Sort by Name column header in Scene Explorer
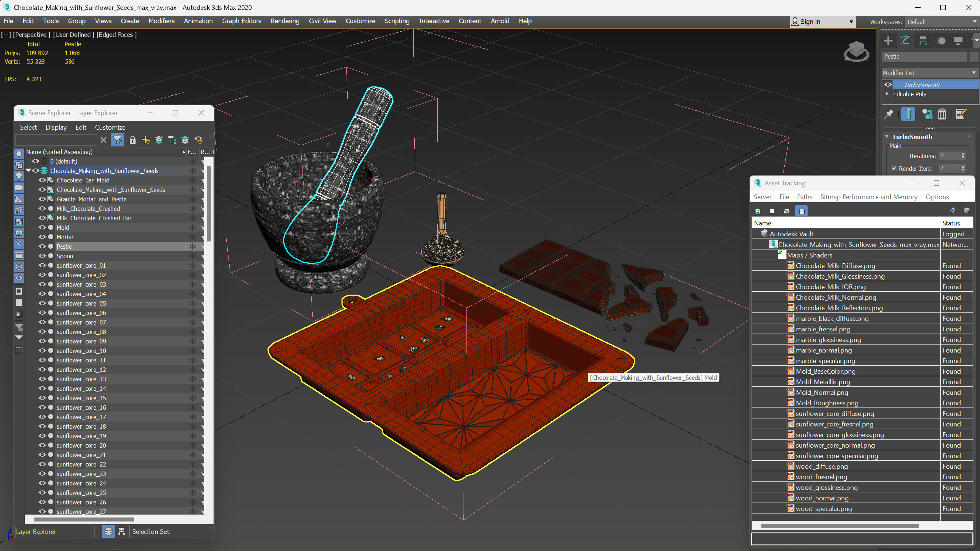The height and width of the screenshot is (551, 980). pyautogui.click(x=105, y=152)
